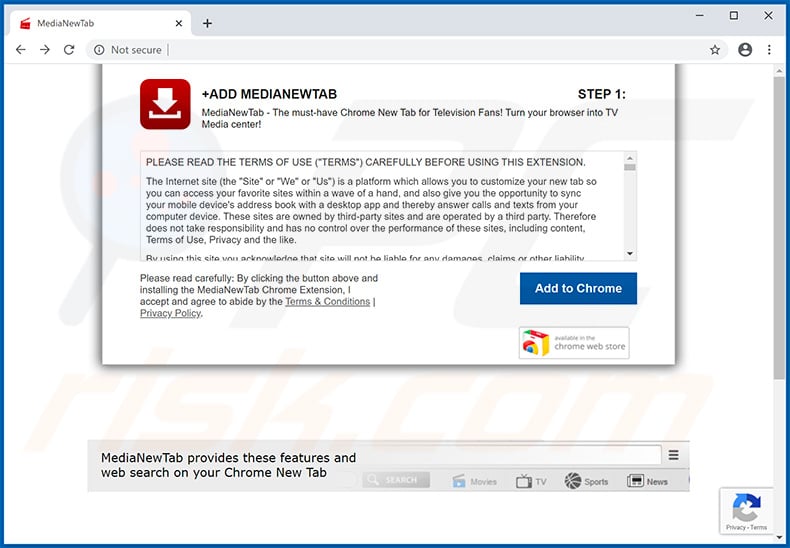790x548 pixels.
Task: Maximize the browser window
Action: 734,16
